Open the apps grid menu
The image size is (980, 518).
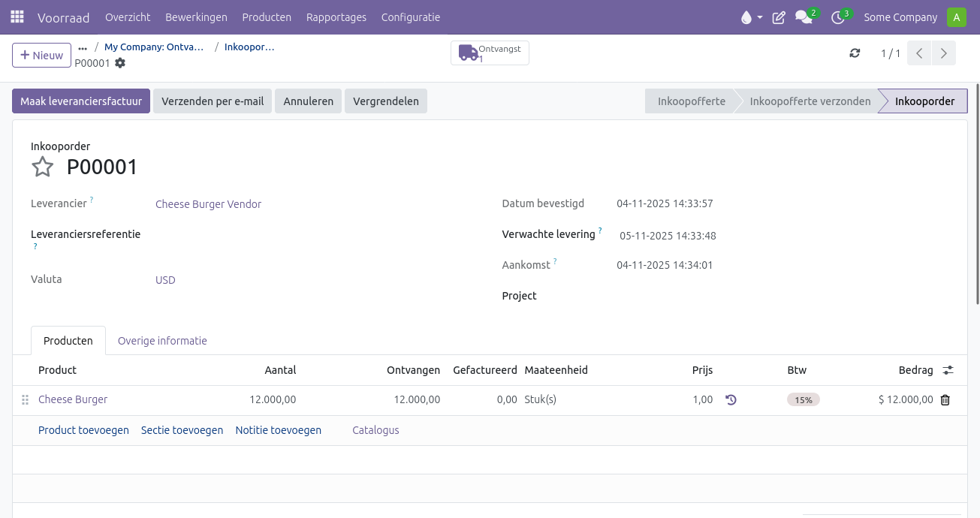point(17,17)
